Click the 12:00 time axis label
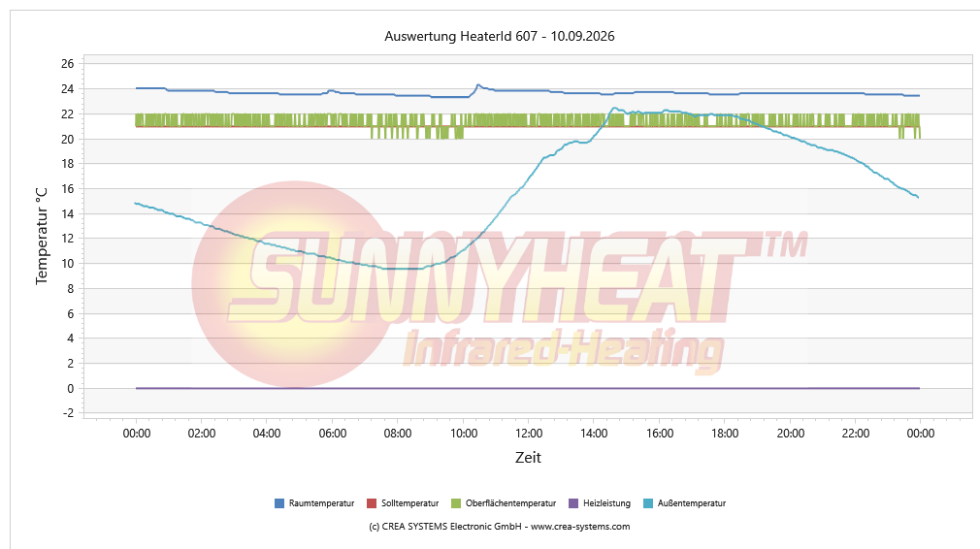 529,434
